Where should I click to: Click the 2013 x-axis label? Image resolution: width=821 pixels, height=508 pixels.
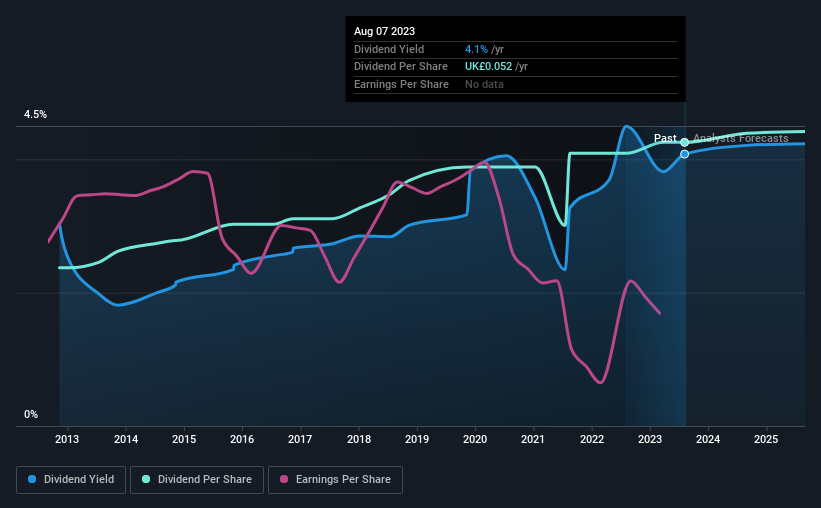click(67, 439)
